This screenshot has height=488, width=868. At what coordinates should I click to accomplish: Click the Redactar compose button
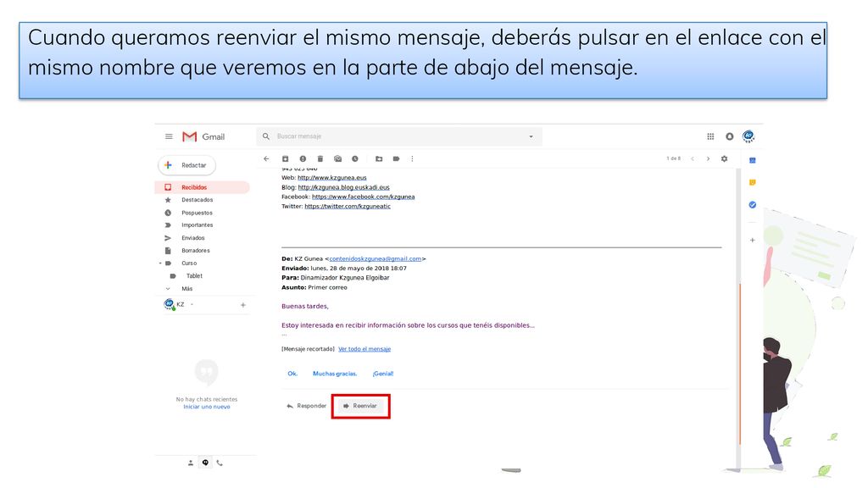(x=187, y=165)
